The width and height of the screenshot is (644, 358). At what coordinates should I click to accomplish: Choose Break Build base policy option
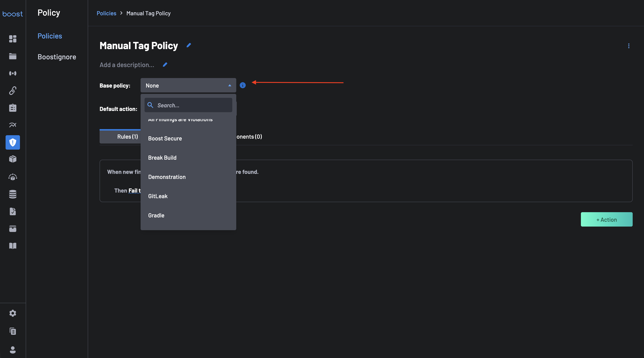pos(162,158)
